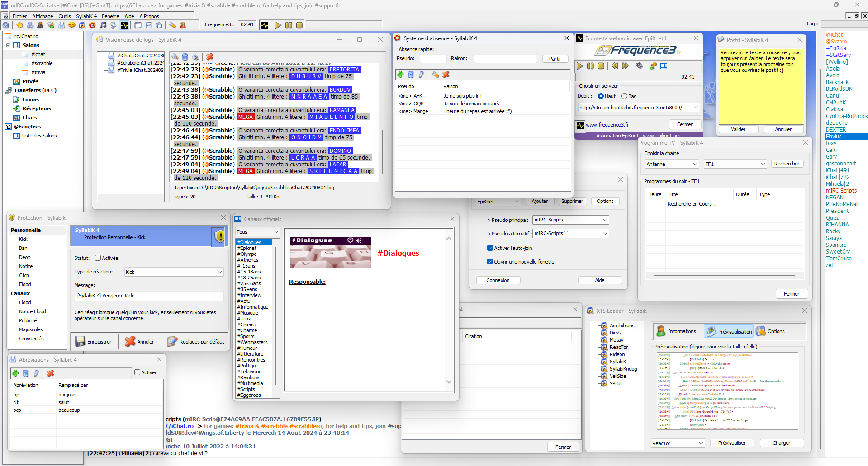Click the trash bin icon in Abréviations toolbar
The width and height of the screenshot is (868, 466).
[26, 373]
